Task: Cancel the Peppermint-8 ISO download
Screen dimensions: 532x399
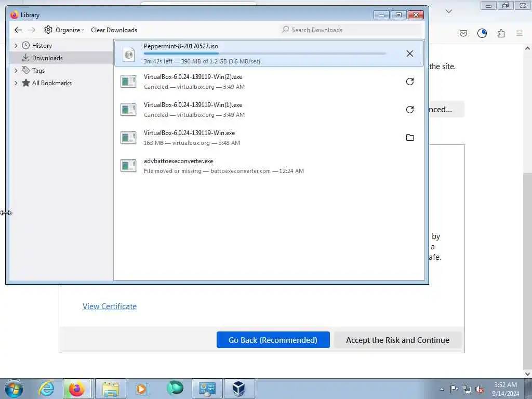Action: click(410, 54)
